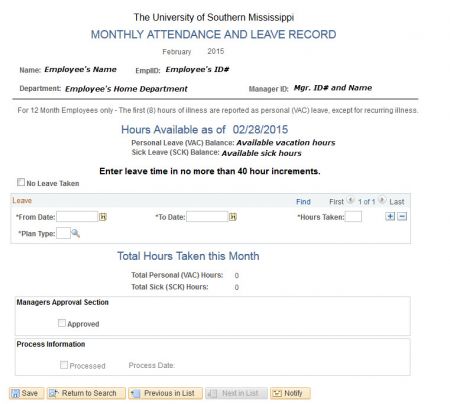The width and height of the screenshot is (450, 404).
Task: Delete the leave row with minus icon
Action: pos(402,216)
